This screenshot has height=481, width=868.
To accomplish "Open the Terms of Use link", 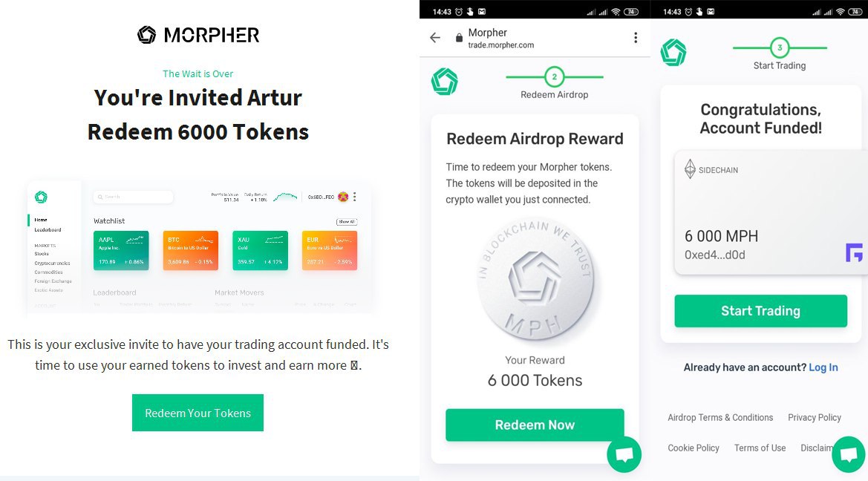I will (760, 448).
